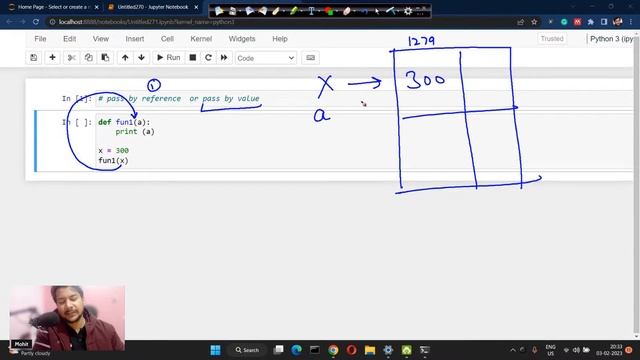
Task: Bookmark this page with the star icon
Action: tap(534, 22)
